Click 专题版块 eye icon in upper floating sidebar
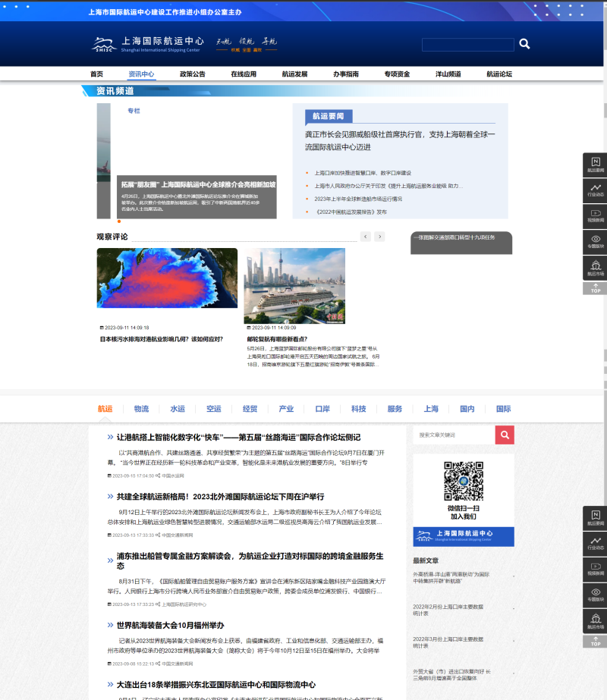Screen dimensions: 607x700 pyautogui.click(x=596, y=241)
